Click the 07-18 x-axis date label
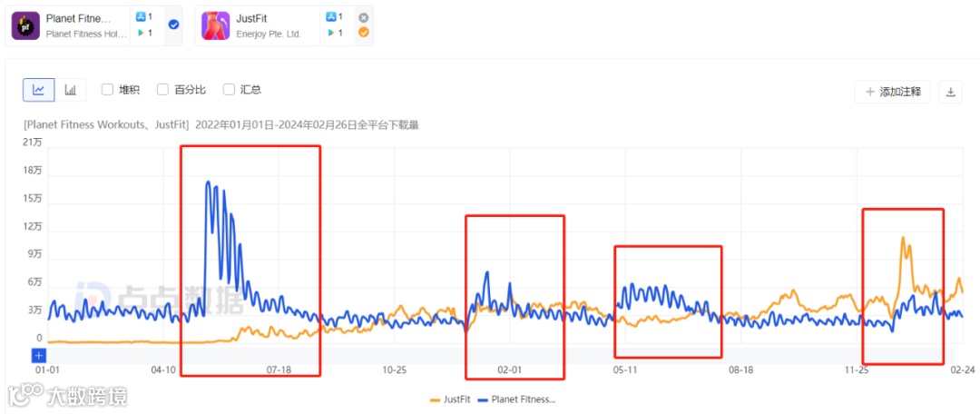Image resolution: width=980 pixels, height=414 pixels. pos(279,370)
